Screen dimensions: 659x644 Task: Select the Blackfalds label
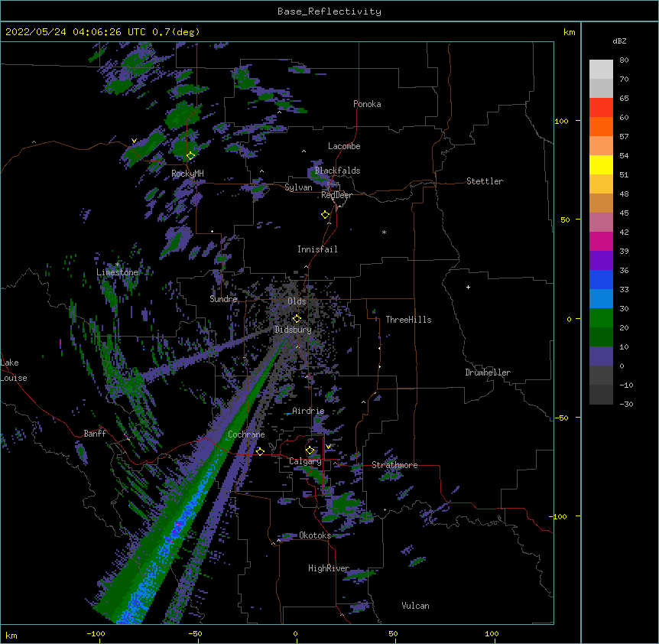point(337,171)
